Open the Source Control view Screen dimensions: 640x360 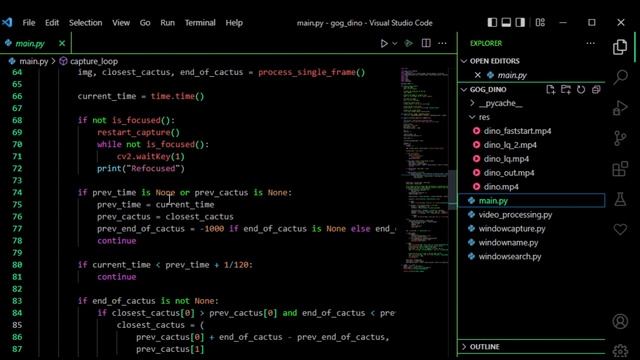[620, 138]
